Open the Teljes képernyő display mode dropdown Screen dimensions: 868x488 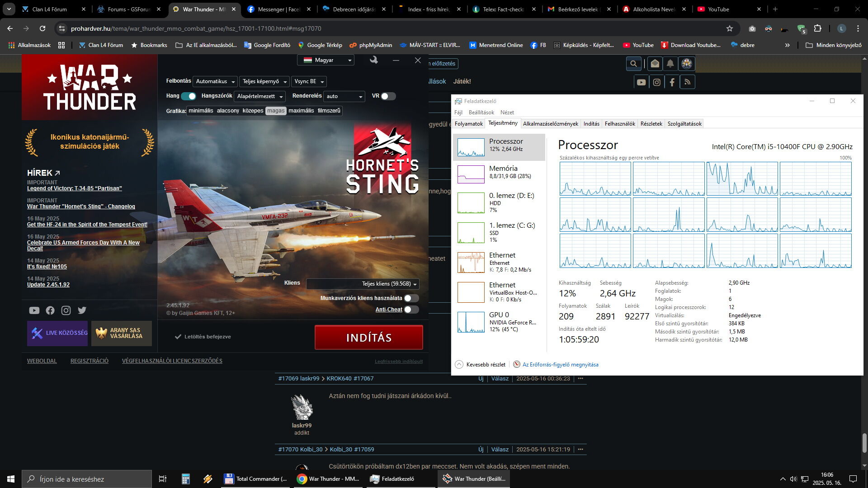264,81
